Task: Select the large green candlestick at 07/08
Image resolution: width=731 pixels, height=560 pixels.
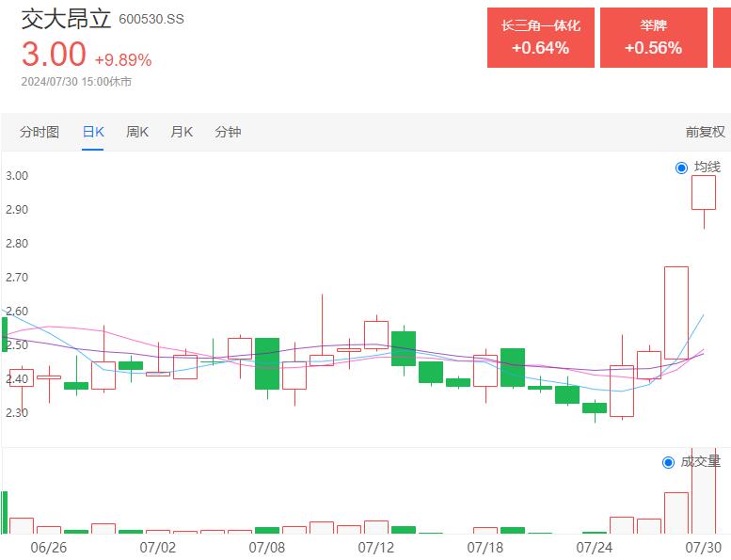Action: (267, 362)
